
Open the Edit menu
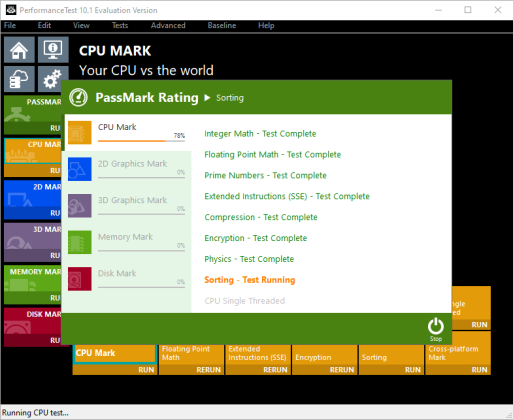44,25
